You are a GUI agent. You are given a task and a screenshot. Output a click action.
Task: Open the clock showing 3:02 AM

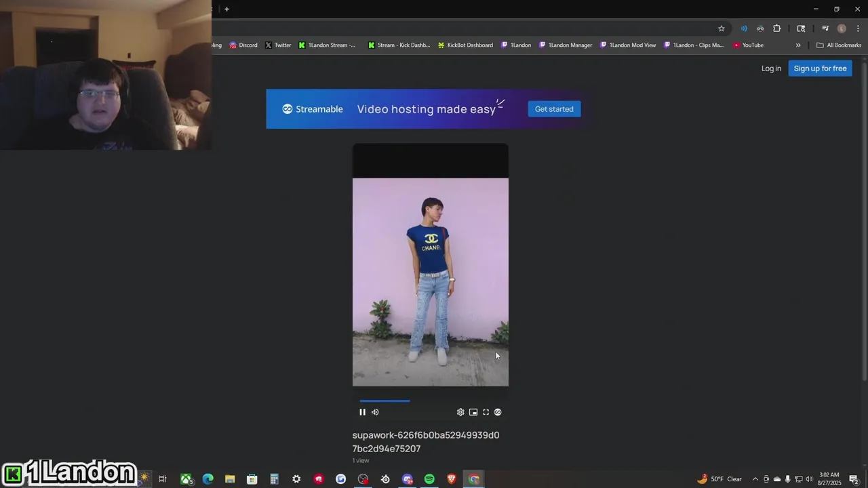click(829, 479)
